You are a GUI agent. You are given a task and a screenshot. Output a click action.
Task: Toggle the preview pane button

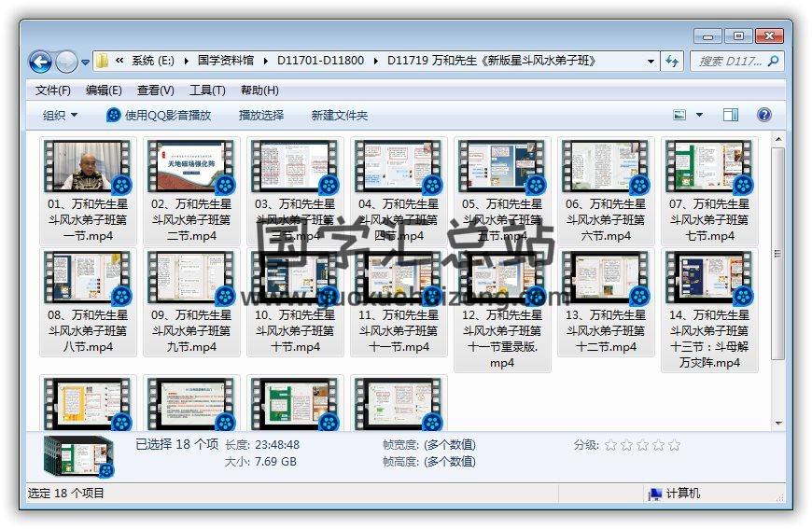[731, 115]
